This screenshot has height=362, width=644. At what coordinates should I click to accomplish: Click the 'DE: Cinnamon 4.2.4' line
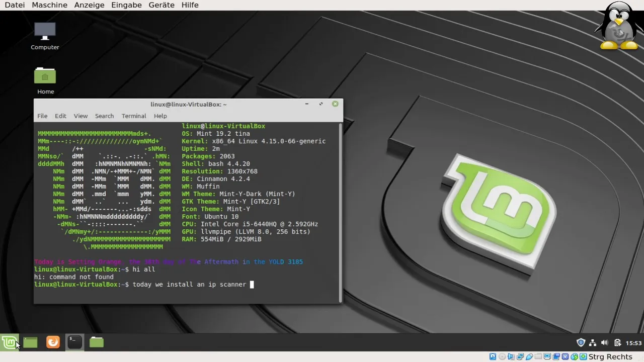coord(215,179)
